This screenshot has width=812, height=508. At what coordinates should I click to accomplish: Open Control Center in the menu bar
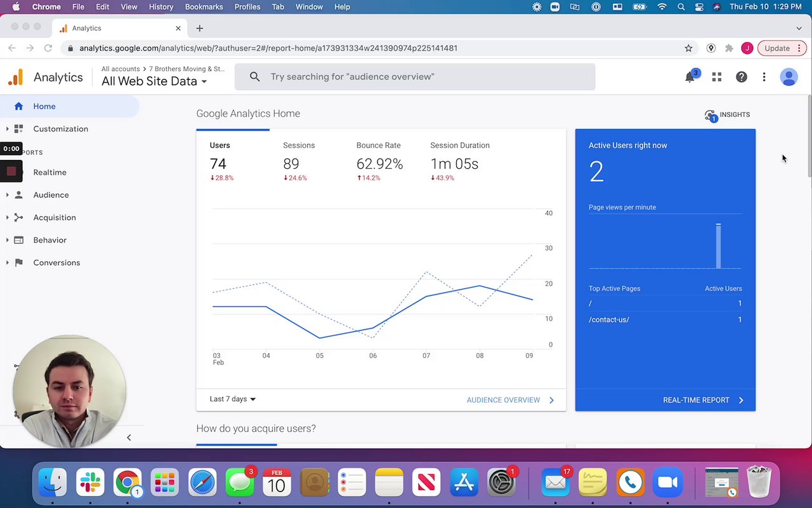699,7
